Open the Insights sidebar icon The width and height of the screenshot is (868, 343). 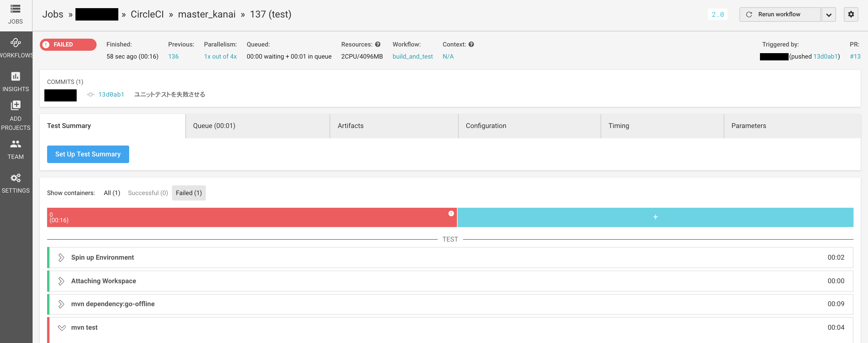pos(15,81)
